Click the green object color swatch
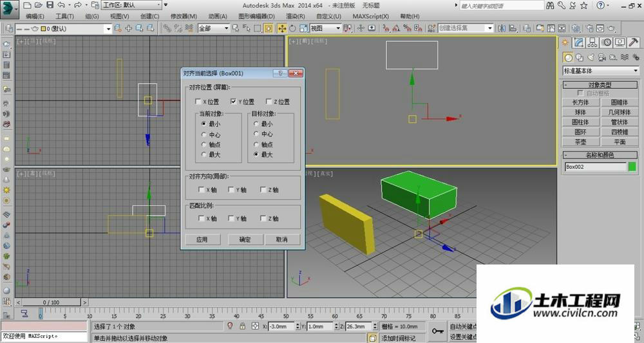The height and width of the screenshot is (343, 644). pos(632,167)
